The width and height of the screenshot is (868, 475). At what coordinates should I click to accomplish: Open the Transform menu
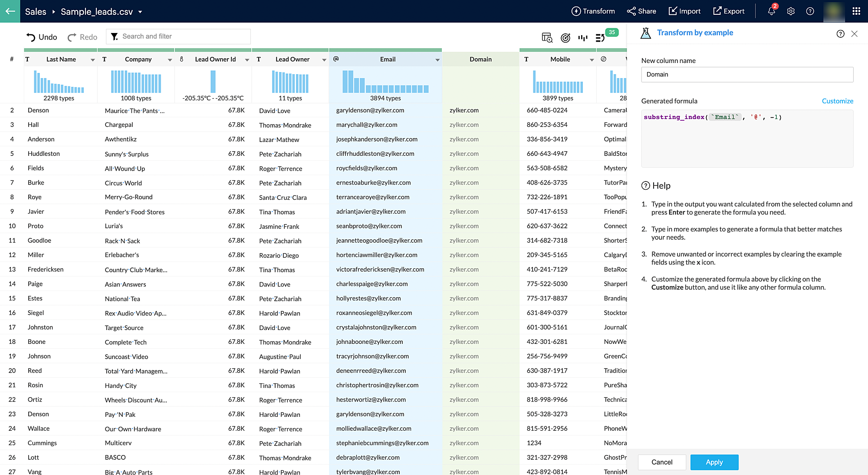point(593,11)
